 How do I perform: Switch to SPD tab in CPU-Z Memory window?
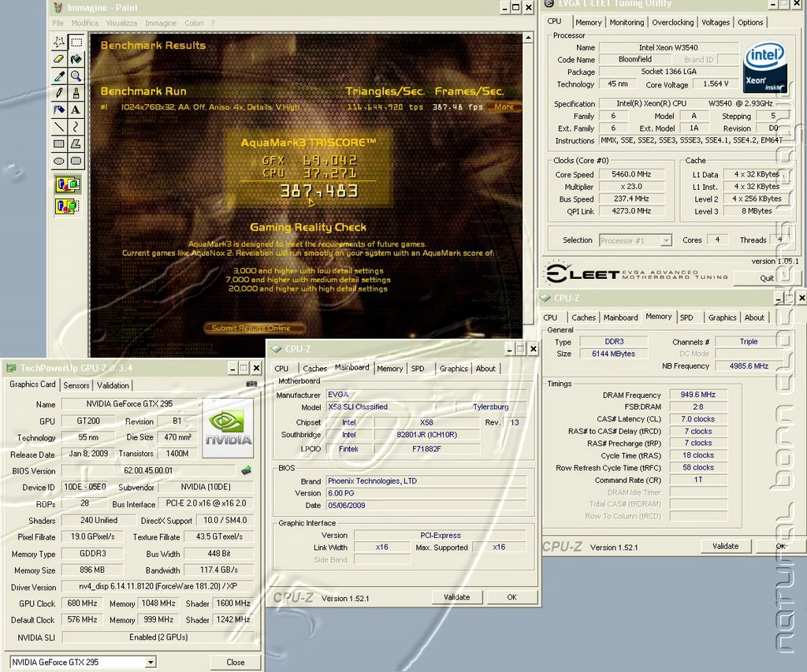pyautogui.click(x=686, y=317)
